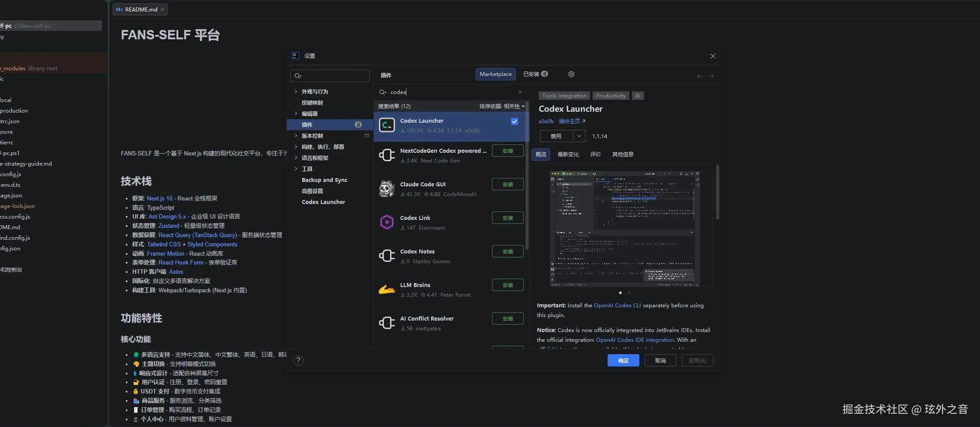Image resolution: width=980 pixels, height=427 pixels.
Task: Install the LLM Brains plugin
Action: [x=508, y=285]
